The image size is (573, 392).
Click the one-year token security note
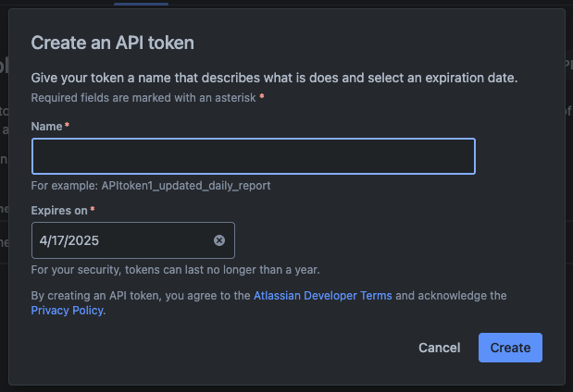click(175, 270)
